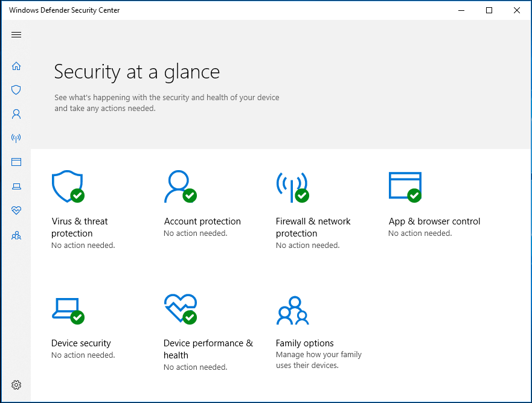Image resolution: width=532 pixels, height=403 pixels.
Task: Click the 'See what's happening' description text
Action: [x=167, y=103]
